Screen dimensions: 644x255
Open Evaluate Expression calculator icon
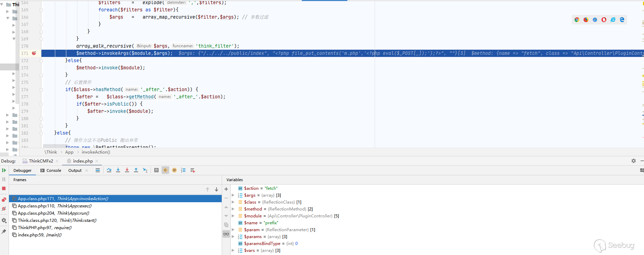(156, 170)
